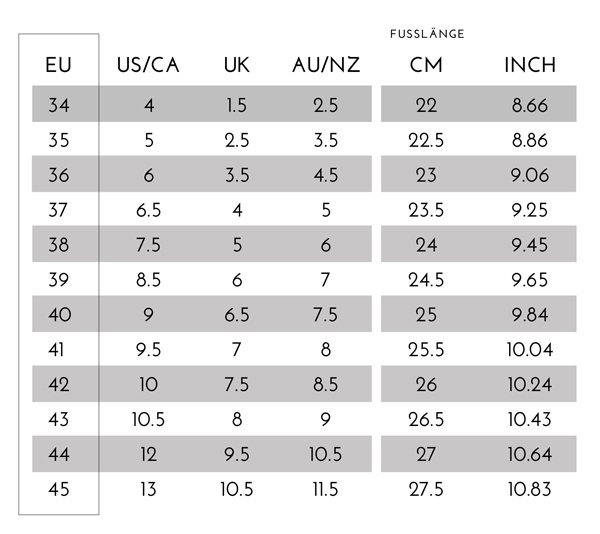600x534 pixels.
Task: Select the US/CA 8.5 cell
Action: tap(148, 280)
